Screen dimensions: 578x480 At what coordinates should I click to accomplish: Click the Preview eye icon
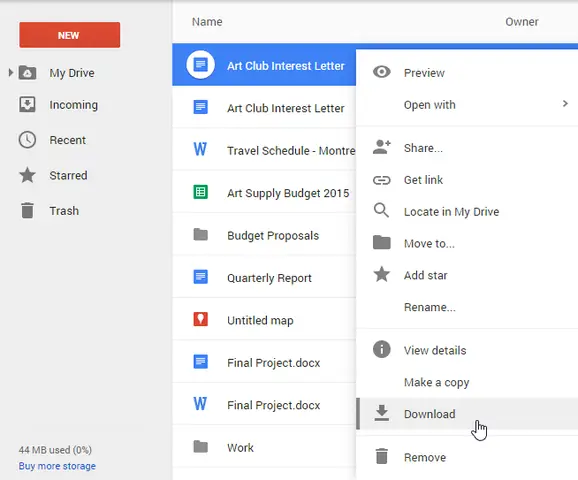tap(382, 72)
